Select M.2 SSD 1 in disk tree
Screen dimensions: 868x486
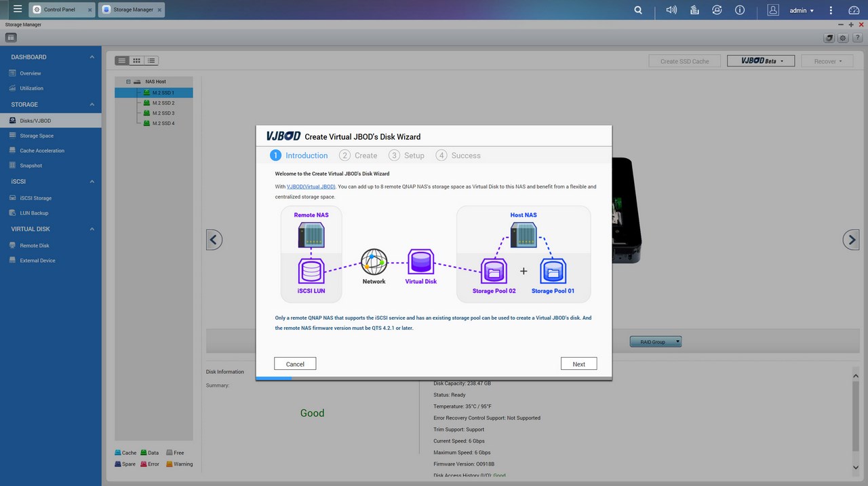tap(154, 93)
